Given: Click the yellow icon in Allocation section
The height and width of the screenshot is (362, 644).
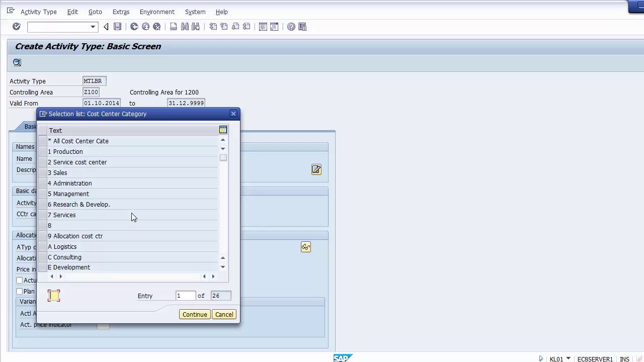Looking at the screenshot, I should (x=306, y=247).
